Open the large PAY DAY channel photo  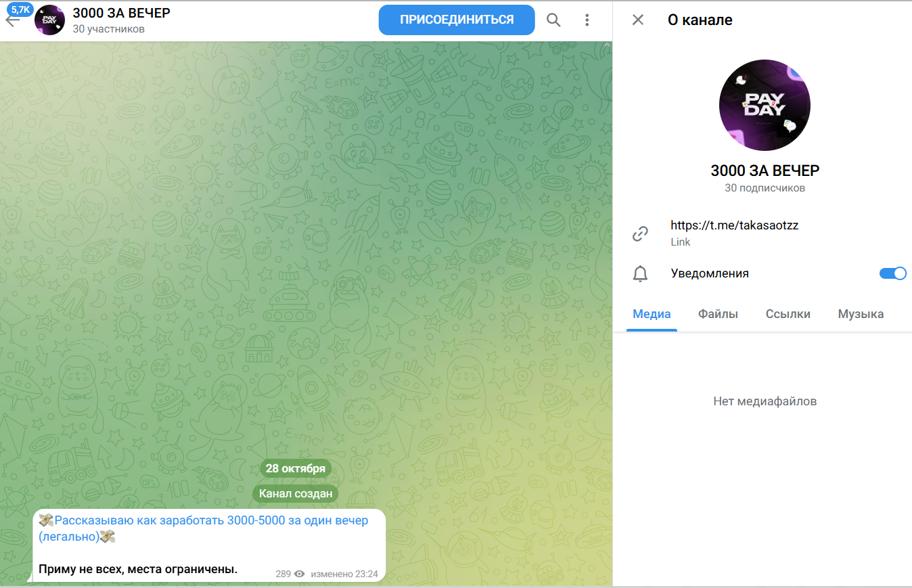tap(765, 105)
